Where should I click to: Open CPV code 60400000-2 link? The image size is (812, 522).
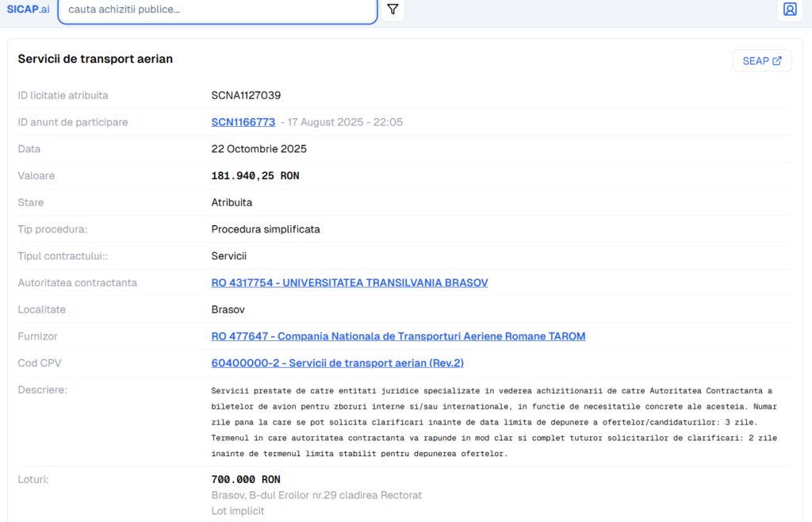(337, 363)
